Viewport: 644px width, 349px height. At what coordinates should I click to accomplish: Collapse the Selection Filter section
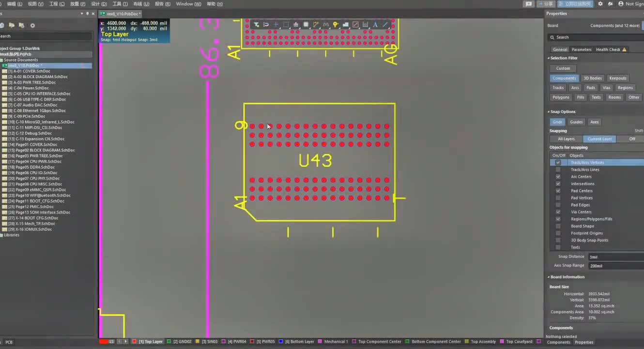coord(549,58)
